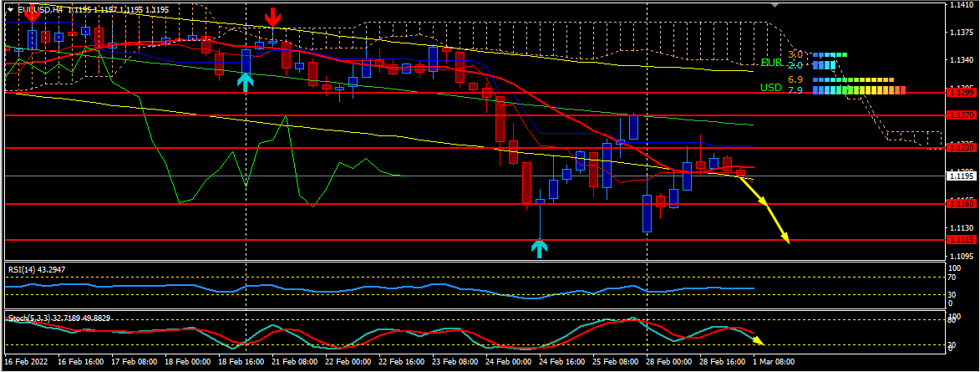Screen dimensions: 980x372
Task: Select the red 1.1160 price level tag
Action: point(962,203)
